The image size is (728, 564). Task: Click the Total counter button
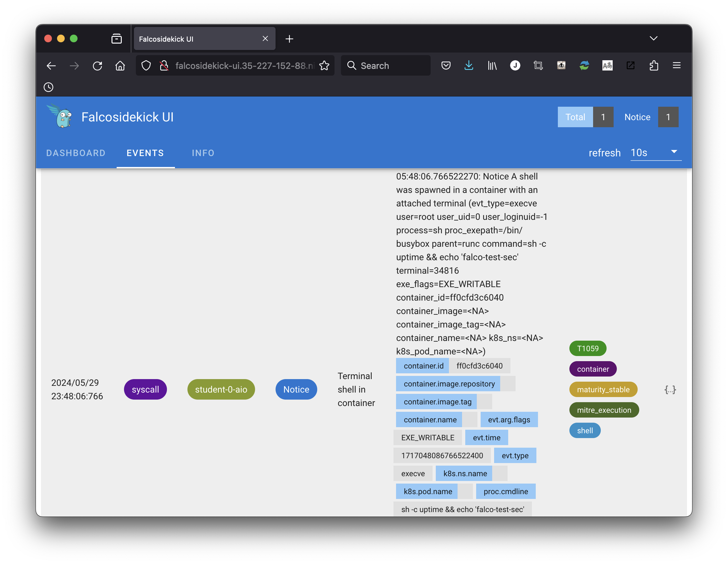585,117
